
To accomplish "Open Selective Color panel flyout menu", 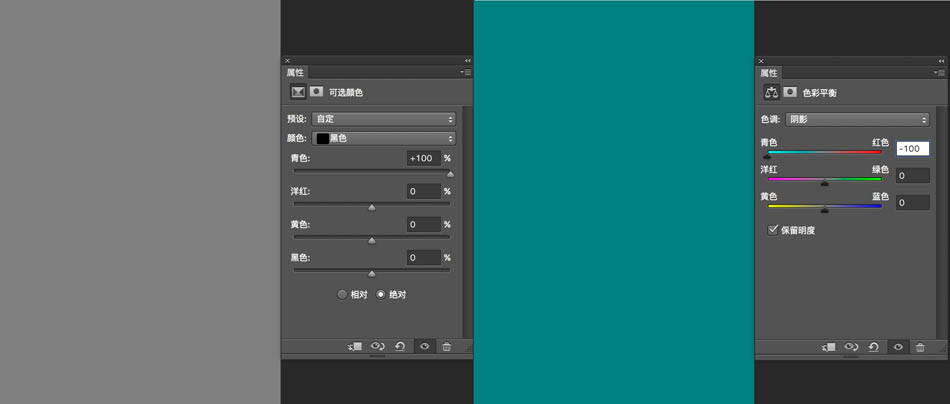I will point(466,72).
